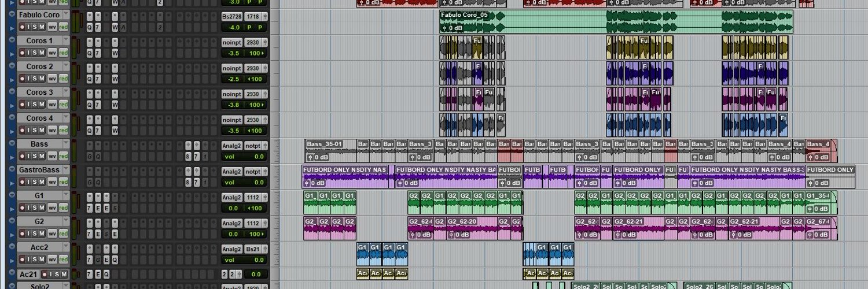Record-enable the Fabulo Coro track
The width and height of the screenshot is (868, 289).
coord(22,27)
